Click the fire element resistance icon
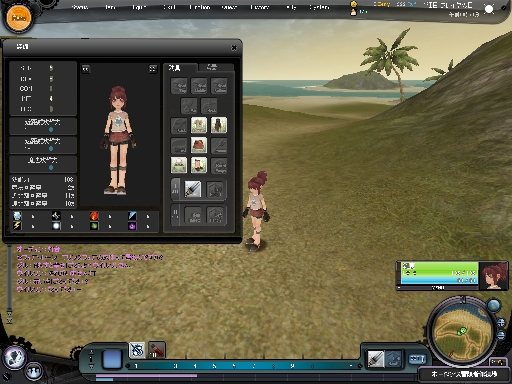512x384 pixels. [94, 216]
